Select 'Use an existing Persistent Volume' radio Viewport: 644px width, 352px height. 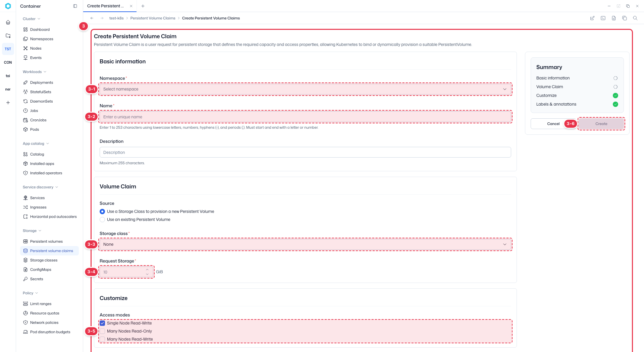(x=102, y=220)
